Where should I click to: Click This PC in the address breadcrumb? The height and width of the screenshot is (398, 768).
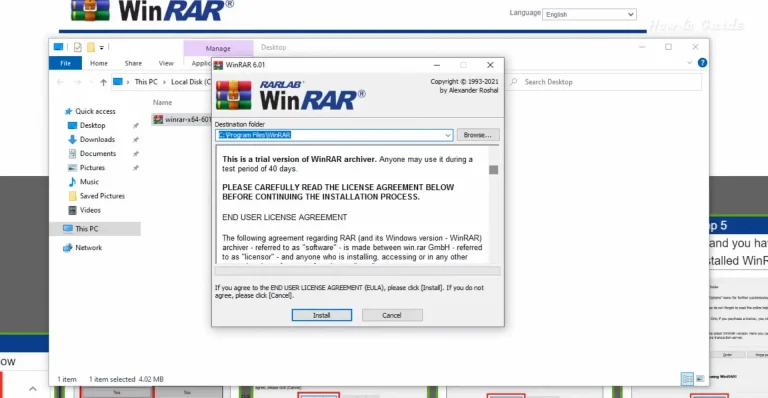pyautogui.click(x=146, y=82)
